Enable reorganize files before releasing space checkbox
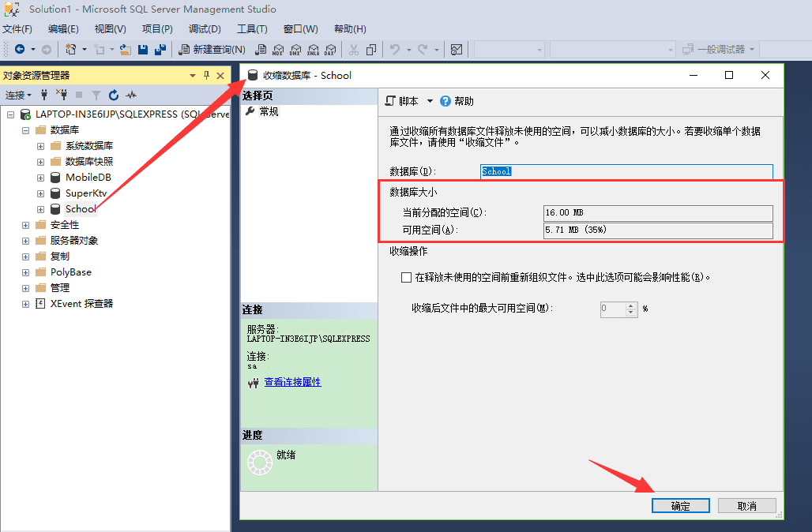812x532 pixels. coord(407,277)
